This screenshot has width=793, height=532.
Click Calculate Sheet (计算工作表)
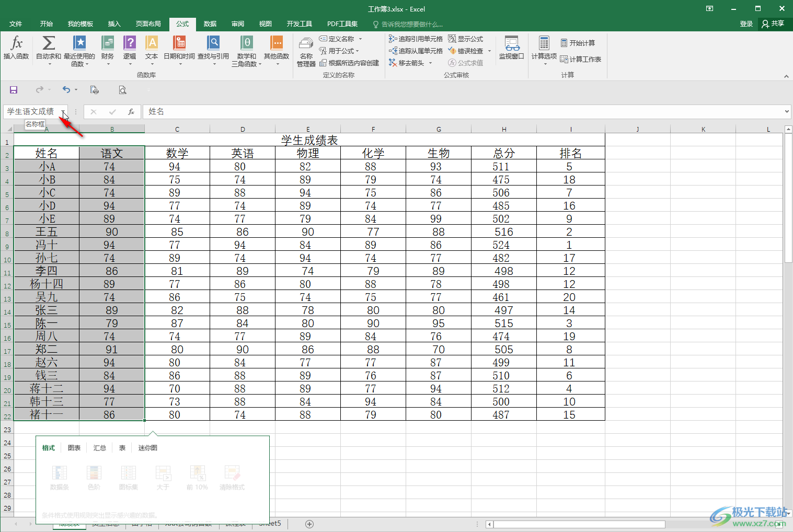point(581,59)
